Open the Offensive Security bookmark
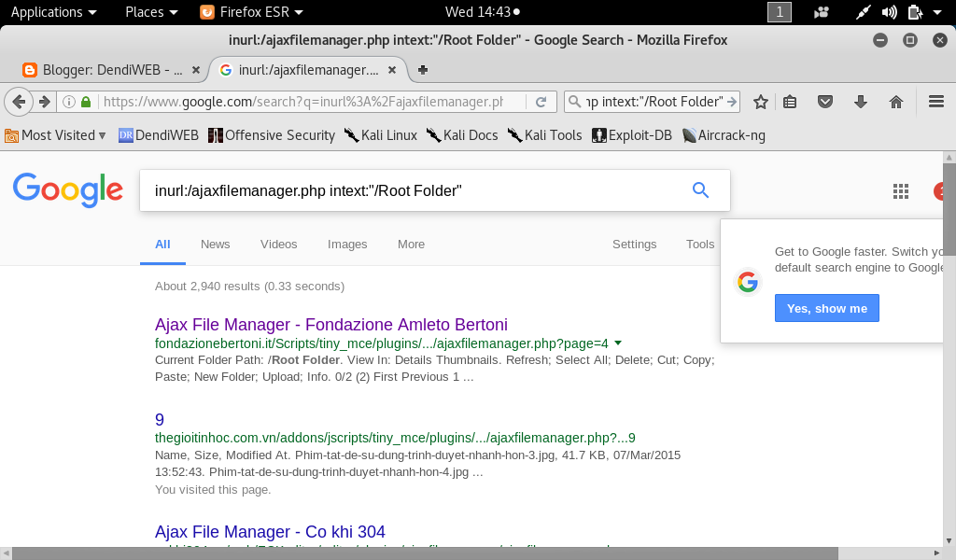956x560 pixels. coord(272,135)
